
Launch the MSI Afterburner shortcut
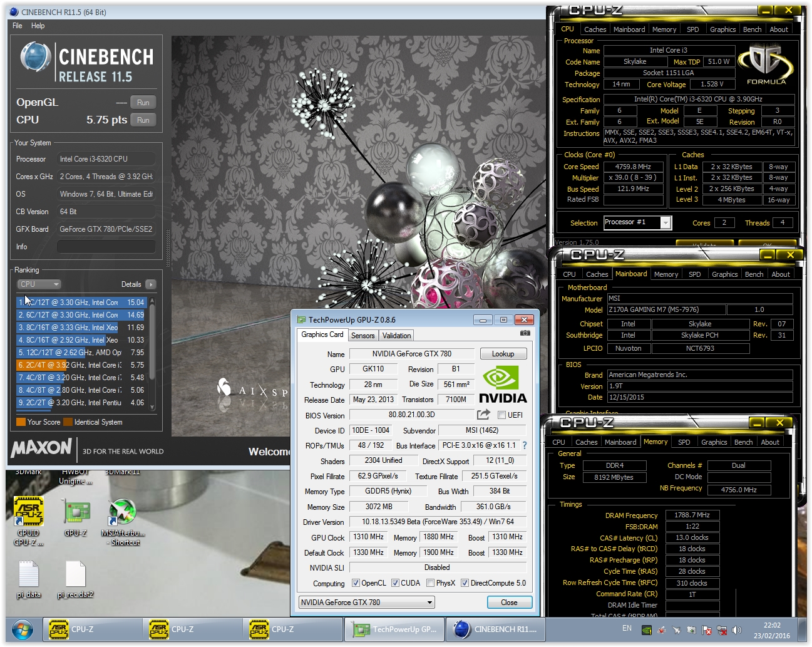pyautogui.click(x=123, y=522)
